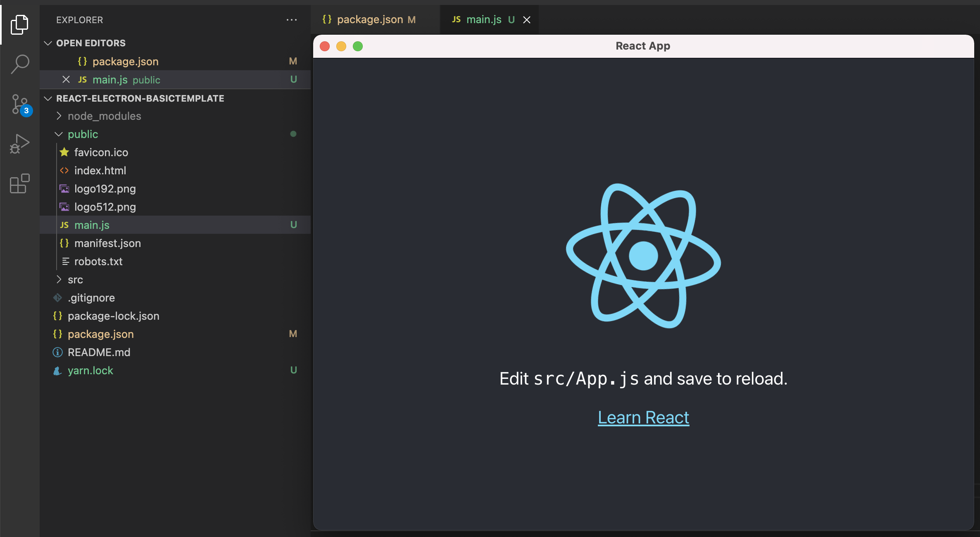Click the green zoom button on React App window
The width and height of the screenshot is (980, 537).
tap(358, 46)
